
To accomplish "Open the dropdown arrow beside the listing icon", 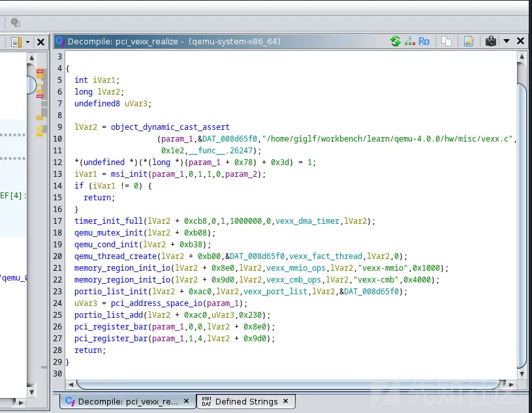I will pos(28,42).
